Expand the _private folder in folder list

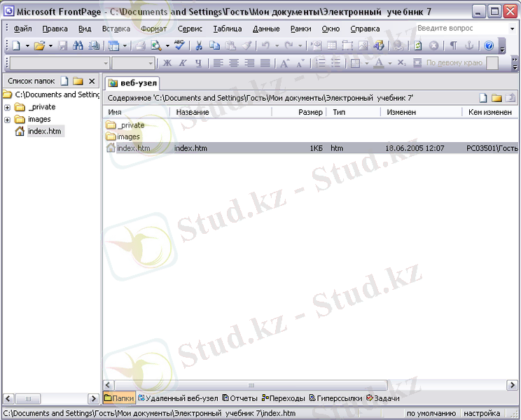[7, 107]
